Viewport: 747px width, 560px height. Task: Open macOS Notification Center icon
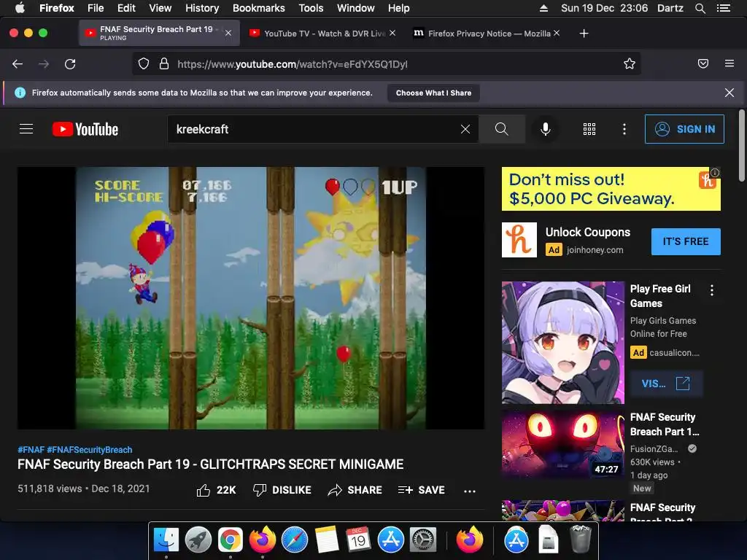tap(723, 8)
